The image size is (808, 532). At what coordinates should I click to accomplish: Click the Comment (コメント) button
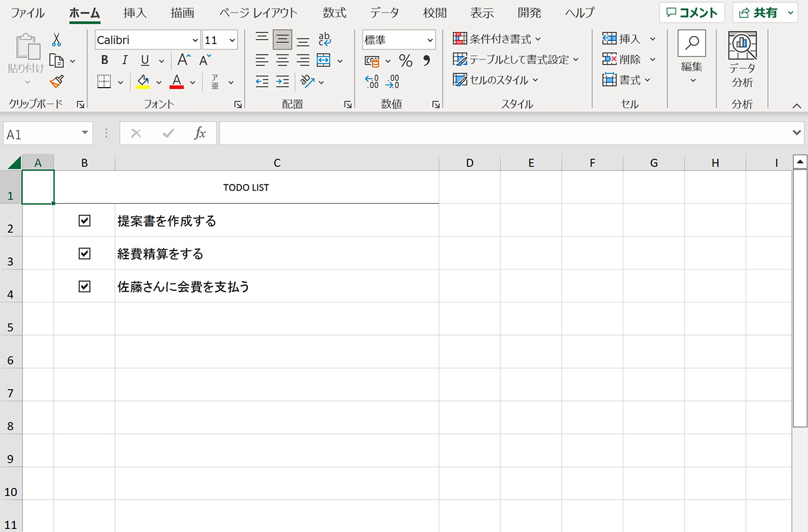pos(692,12)
